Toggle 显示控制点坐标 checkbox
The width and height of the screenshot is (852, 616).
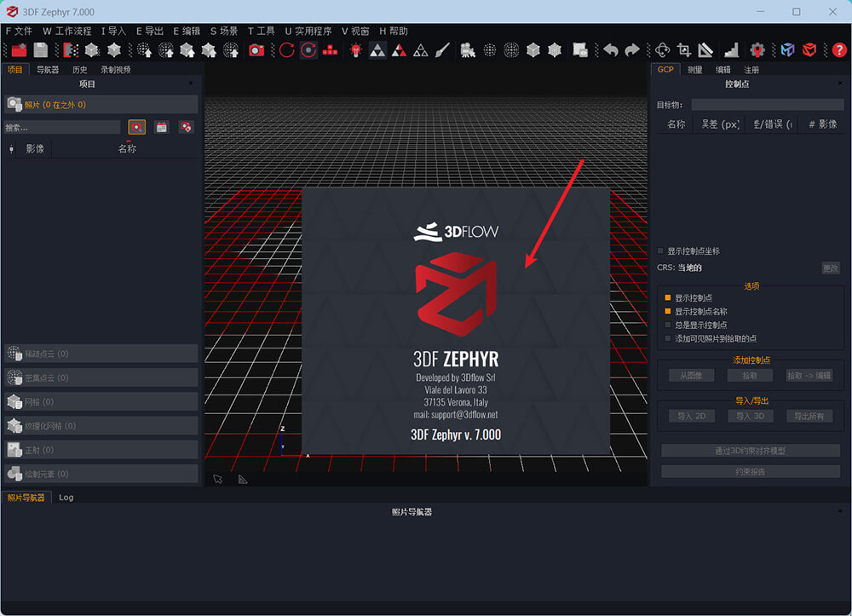pyautogui.click(x=661, y=251)
